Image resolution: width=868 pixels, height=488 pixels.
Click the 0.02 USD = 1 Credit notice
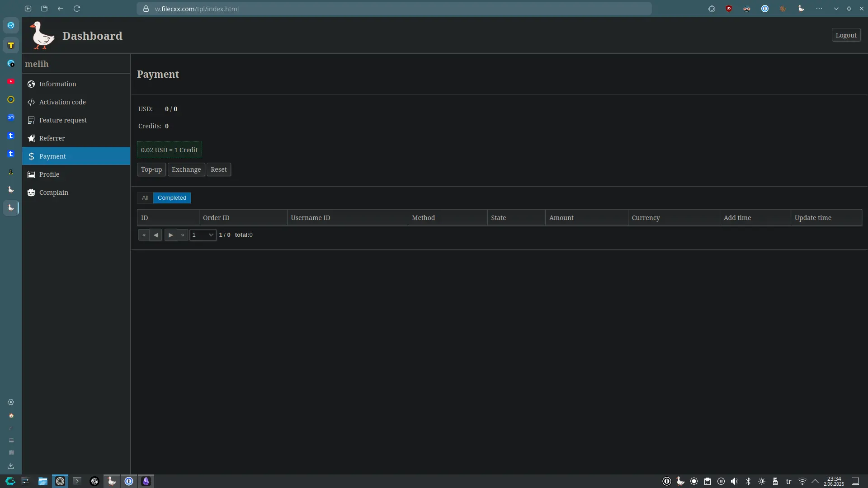pos(170,150)
